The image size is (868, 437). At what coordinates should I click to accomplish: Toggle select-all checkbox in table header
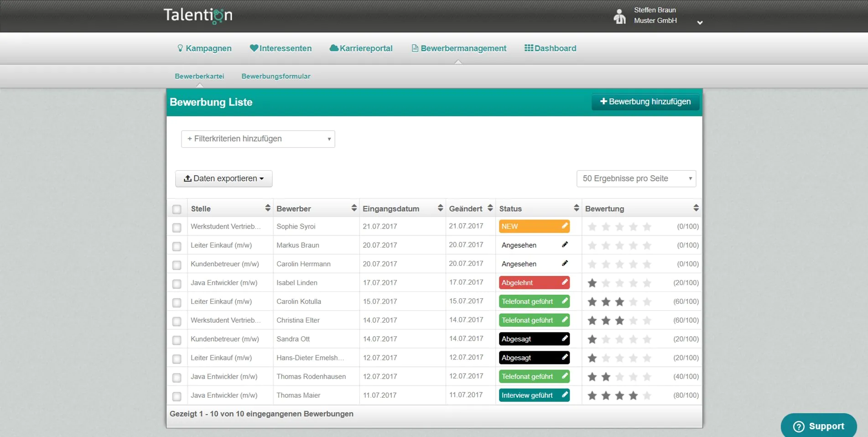coord(177,209)
